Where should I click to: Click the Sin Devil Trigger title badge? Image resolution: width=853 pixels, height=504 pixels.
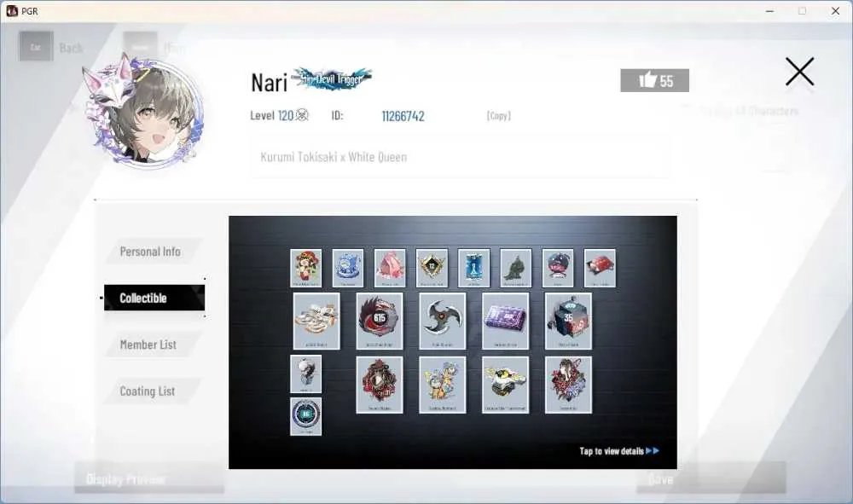(x=332, y=78)
